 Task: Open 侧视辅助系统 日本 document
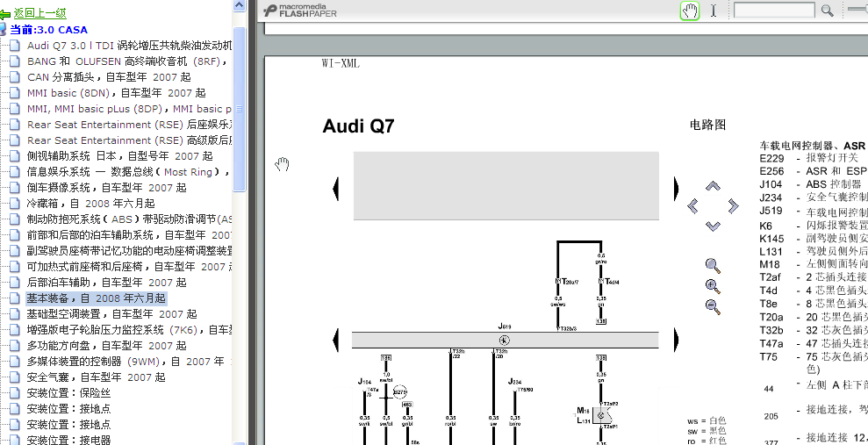119,156
